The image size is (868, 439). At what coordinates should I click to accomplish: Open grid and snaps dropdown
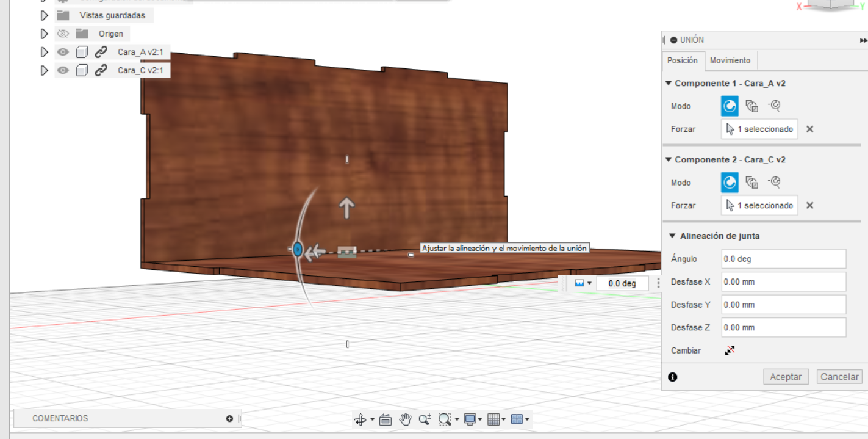495,419
